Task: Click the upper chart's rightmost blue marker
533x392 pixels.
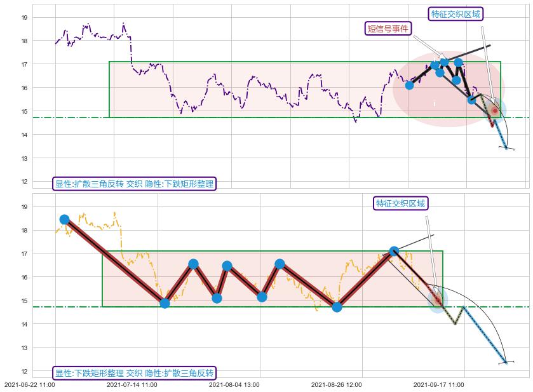Action: pos(471,99)
